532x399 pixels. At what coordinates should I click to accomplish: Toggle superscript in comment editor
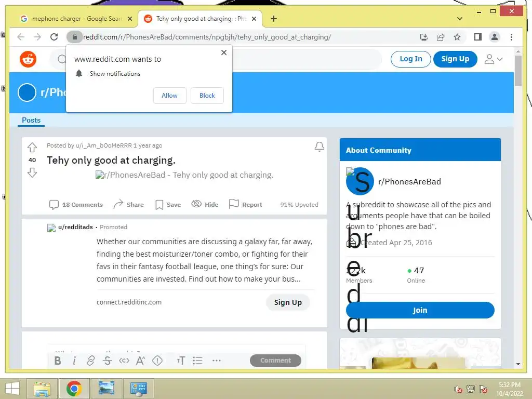tap(140, 361)
